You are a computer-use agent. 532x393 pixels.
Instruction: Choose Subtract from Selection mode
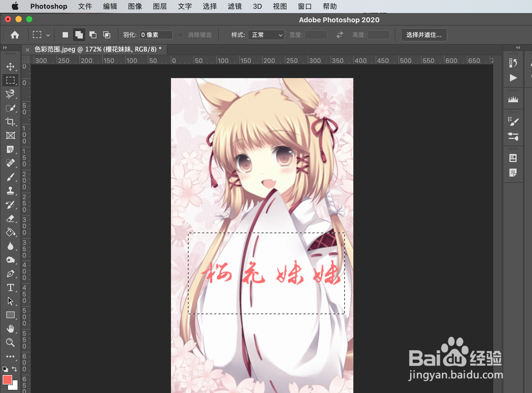(x=93, y=35)
